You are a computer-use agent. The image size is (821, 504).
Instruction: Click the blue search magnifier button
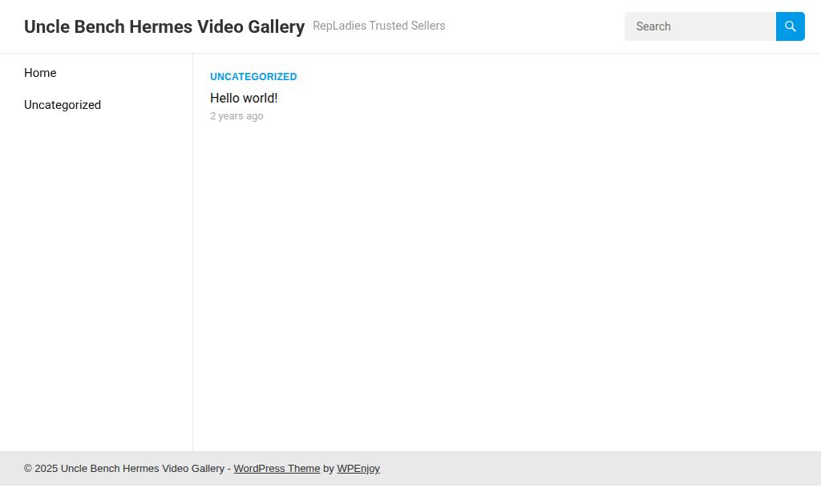[790, 26]
